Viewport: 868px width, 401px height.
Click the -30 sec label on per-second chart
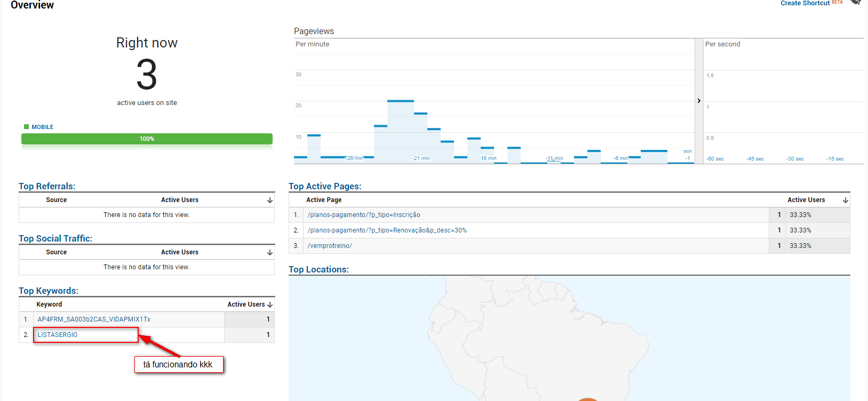coord(795,159)
